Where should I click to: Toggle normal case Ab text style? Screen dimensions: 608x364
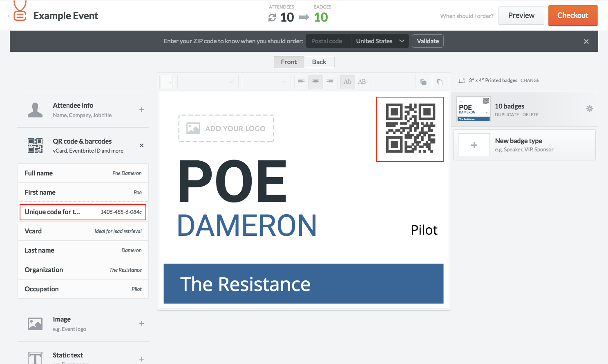coord(348,82)
